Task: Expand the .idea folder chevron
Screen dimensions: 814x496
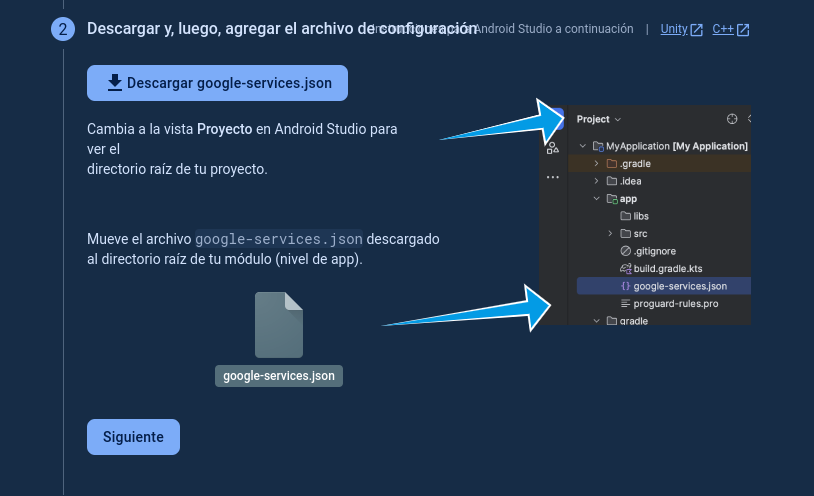Action: (597, 181)
